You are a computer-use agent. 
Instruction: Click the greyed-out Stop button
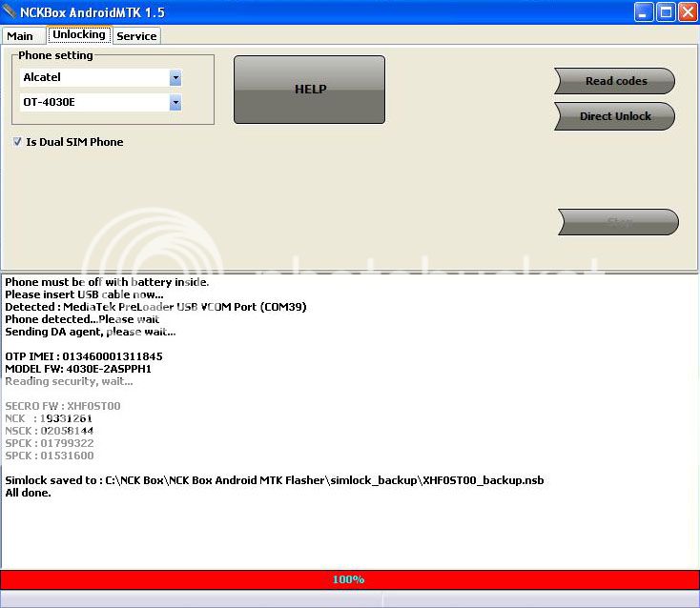(x=619, y=222)
